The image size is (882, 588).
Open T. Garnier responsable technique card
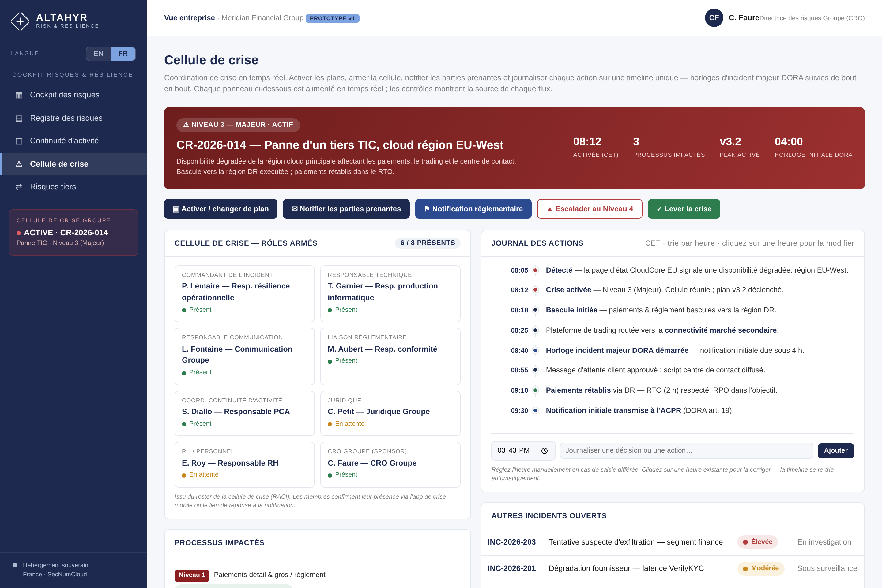click(390, 294)
